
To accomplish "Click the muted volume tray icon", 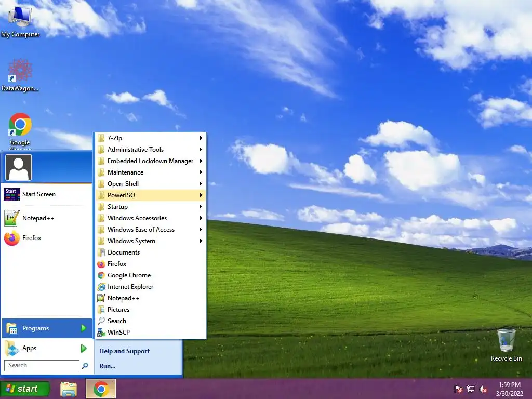I will pos(483,389).
